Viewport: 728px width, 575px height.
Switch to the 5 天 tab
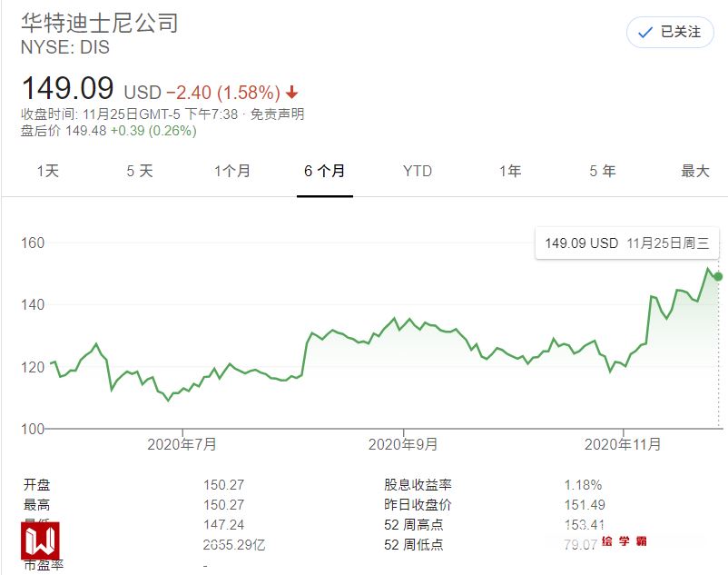[x=140, y=171]
